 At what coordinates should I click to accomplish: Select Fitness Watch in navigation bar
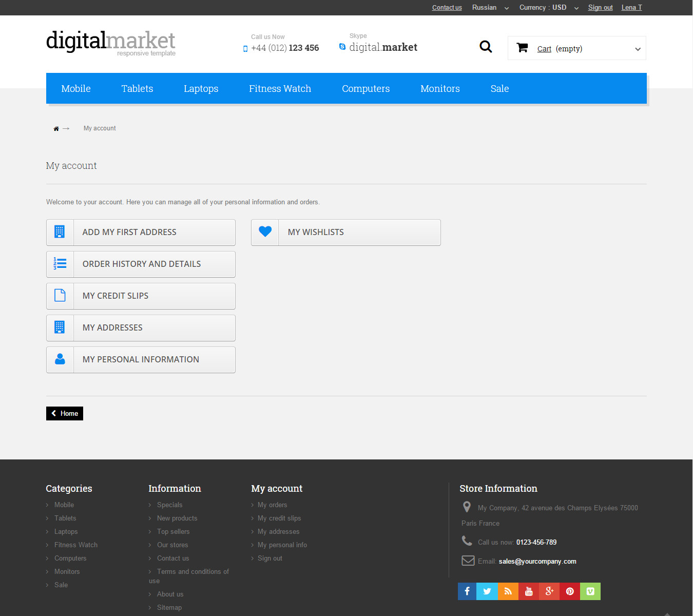[280, 88]
